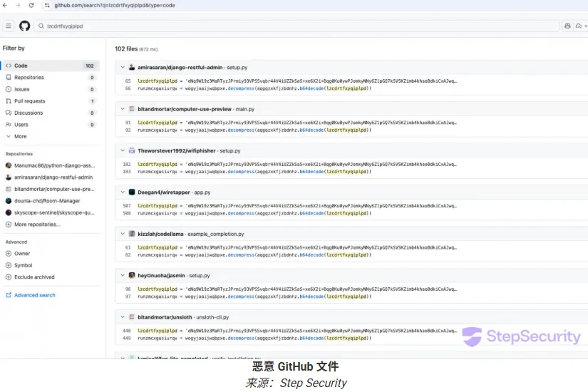Collapse the bitandmortar/unsloth result
Viewport: 588px width, 392px height.
tap(123, 317)
